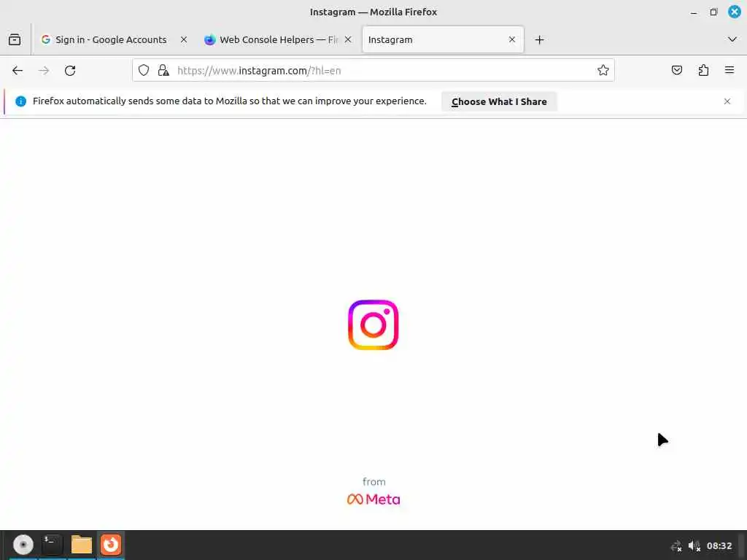Image resolution: width=747 pixels, height=560 pixels.
Task: Dismiss the Firefox data notification bar
Action: (x=727, y=101)
